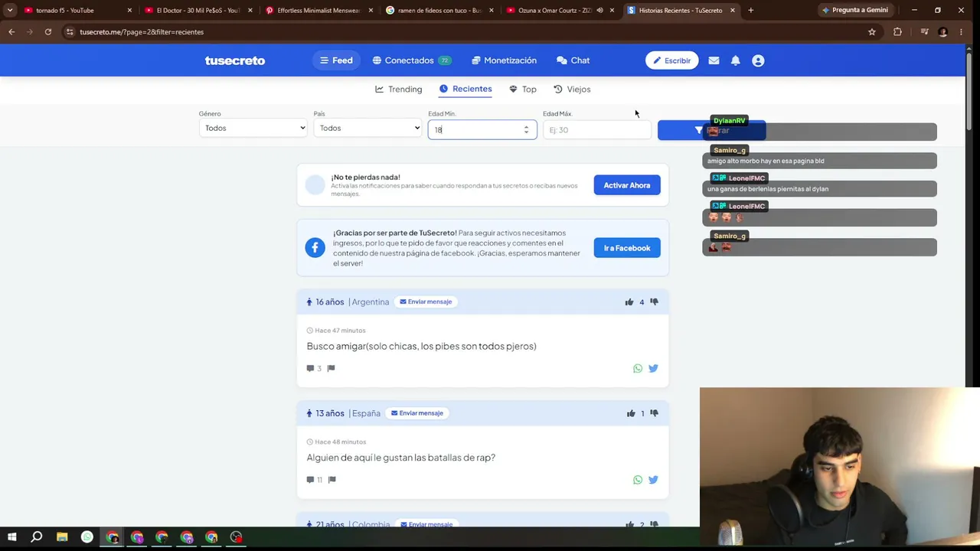The width and height of the screenshot is (980, 551).
Task: Go back in browser history
Action: (x=11, y=31)
